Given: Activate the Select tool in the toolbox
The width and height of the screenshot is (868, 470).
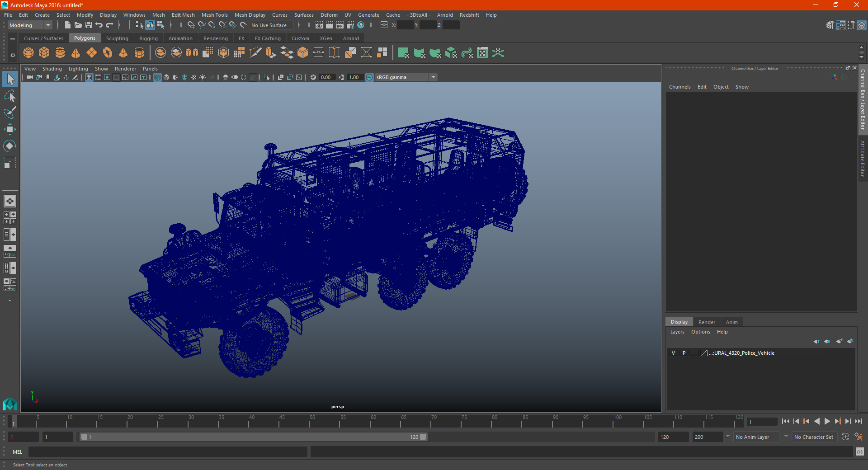Looking at the screenshot, I should (10, 80).
